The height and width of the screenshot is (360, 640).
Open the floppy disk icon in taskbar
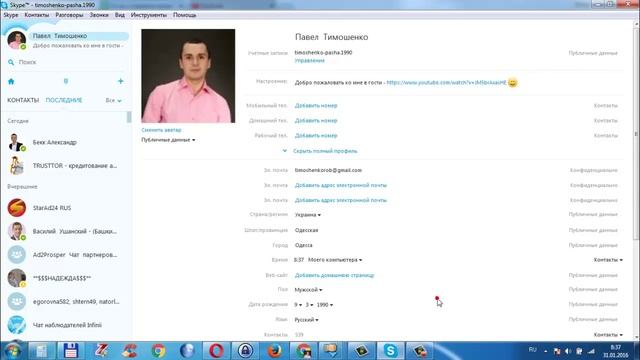click(x=71, y=351)
